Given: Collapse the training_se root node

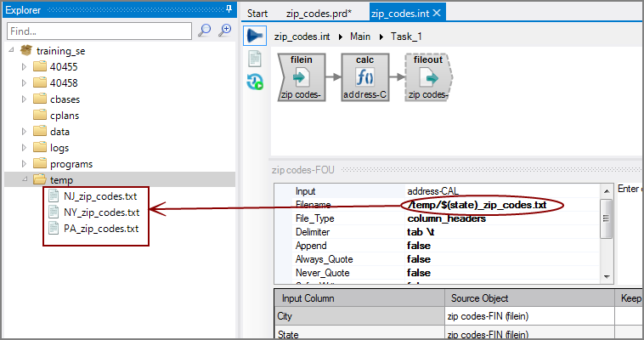Looking at the screenshot, I should tap(12, 50).
